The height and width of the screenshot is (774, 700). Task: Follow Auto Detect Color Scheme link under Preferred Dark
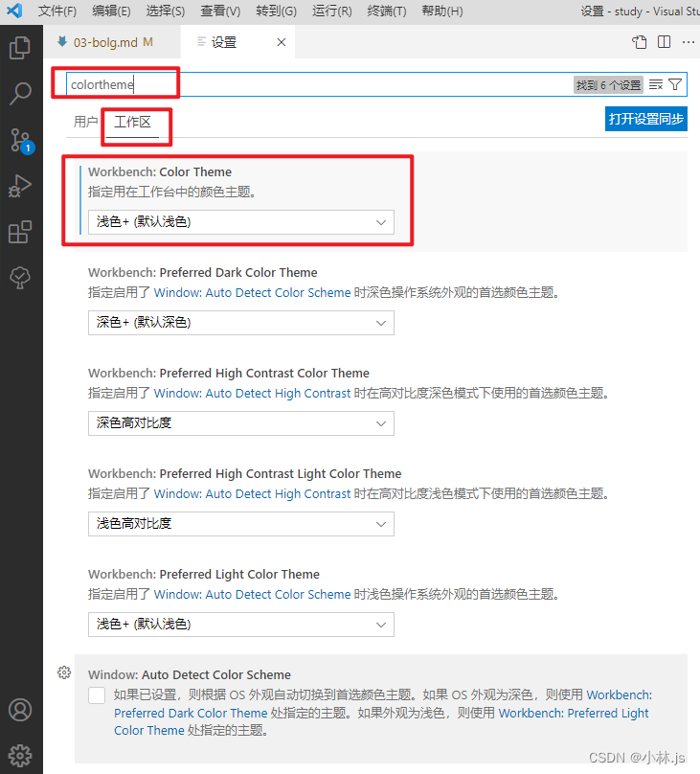tap(252, 293)
